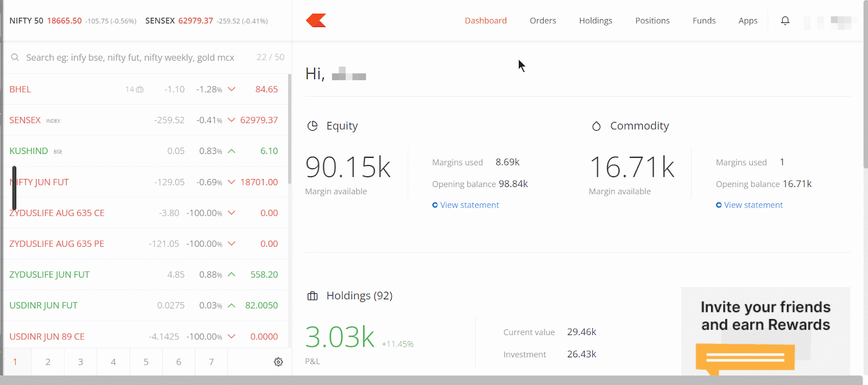Open the Funds page
868x385 pixels.
point(704,21)
